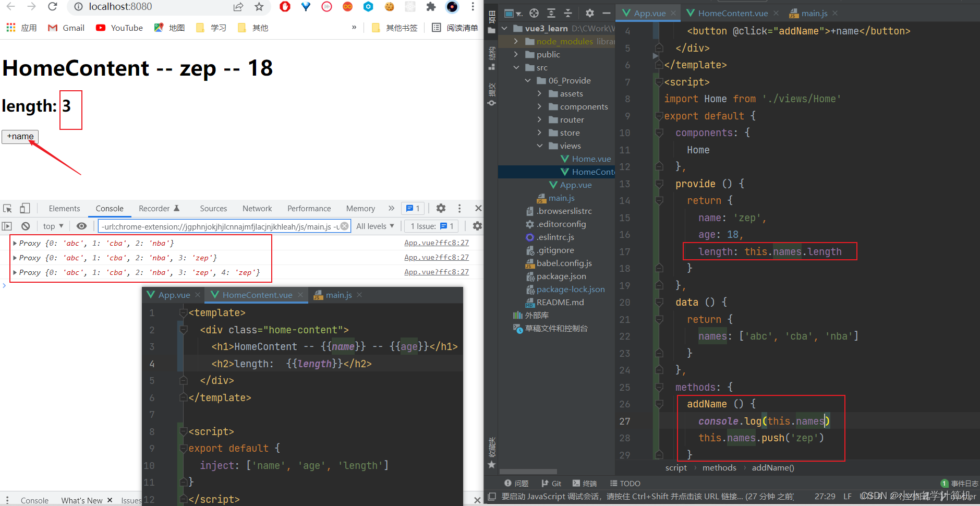Viewport: 980px width, 506px height.
Task: Bookmark page with the star icon
Action: (259, 7)
